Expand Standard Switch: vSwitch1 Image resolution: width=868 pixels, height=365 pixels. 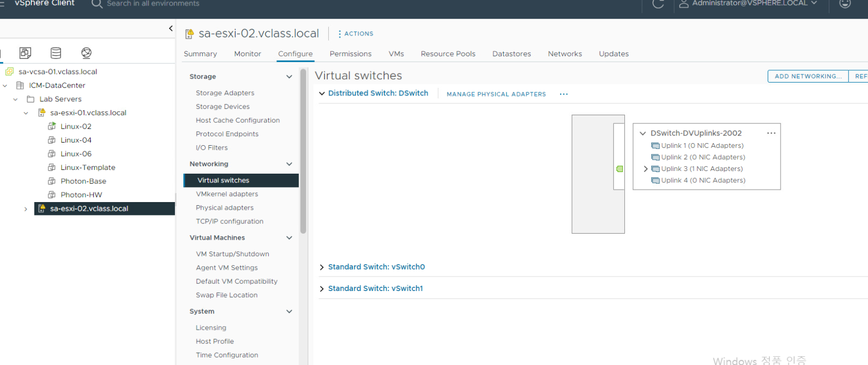(322, 289)
